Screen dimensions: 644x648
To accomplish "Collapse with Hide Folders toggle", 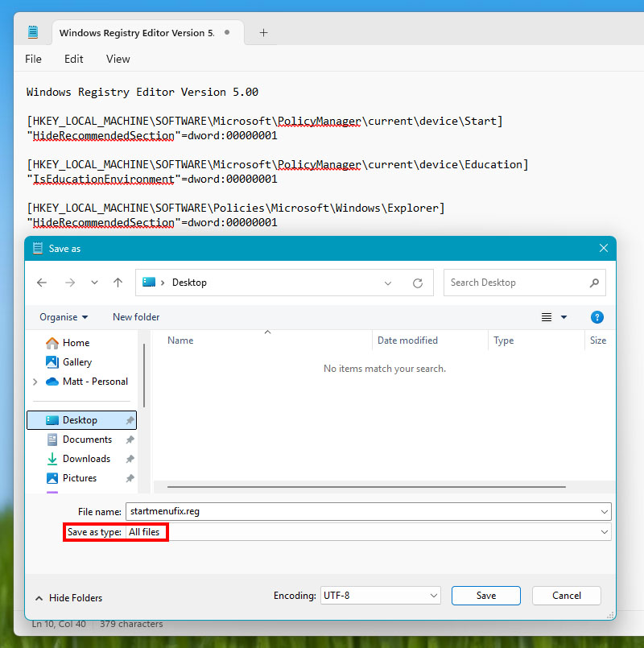I will 68,598.
